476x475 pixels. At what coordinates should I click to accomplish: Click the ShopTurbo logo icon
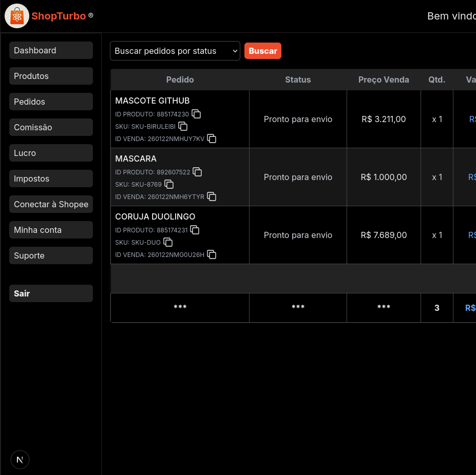tap(17, 16)
